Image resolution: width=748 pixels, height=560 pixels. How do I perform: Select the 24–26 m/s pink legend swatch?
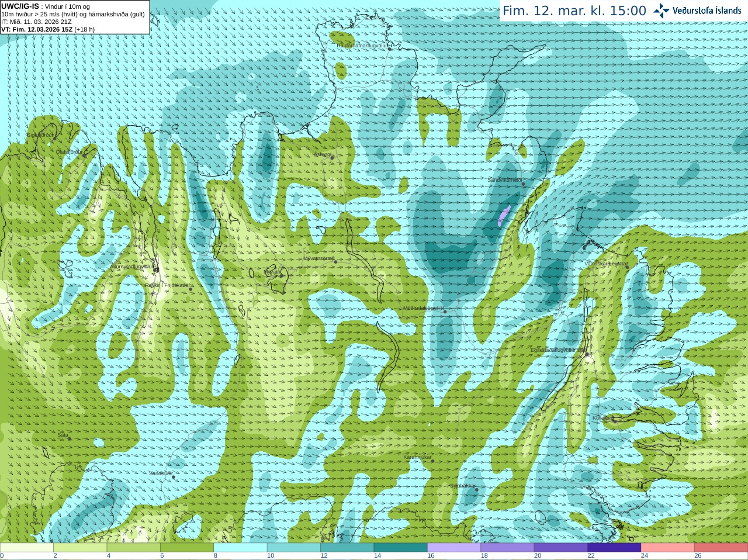pos(668,548)
